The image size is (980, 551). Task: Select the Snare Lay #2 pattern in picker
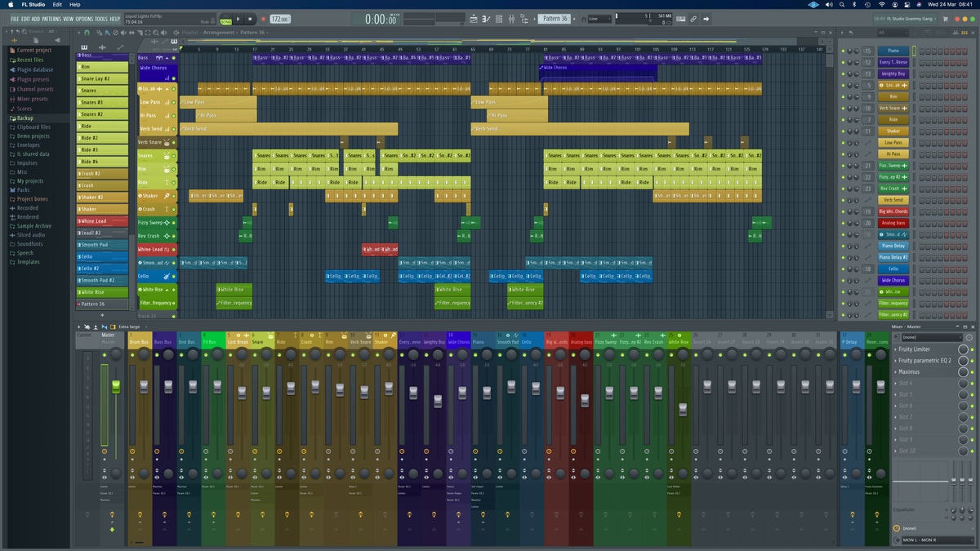point(102,78)
